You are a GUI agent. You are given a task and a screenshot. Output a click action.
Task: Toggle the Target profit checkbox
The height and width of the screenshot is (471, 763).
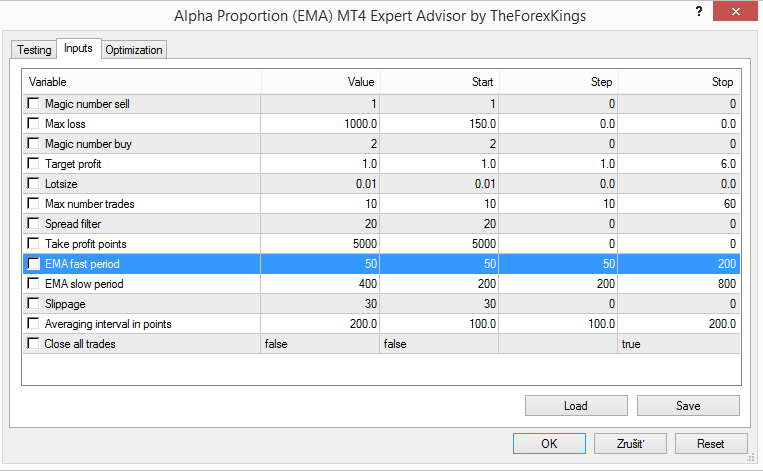(x=33, y=163)
